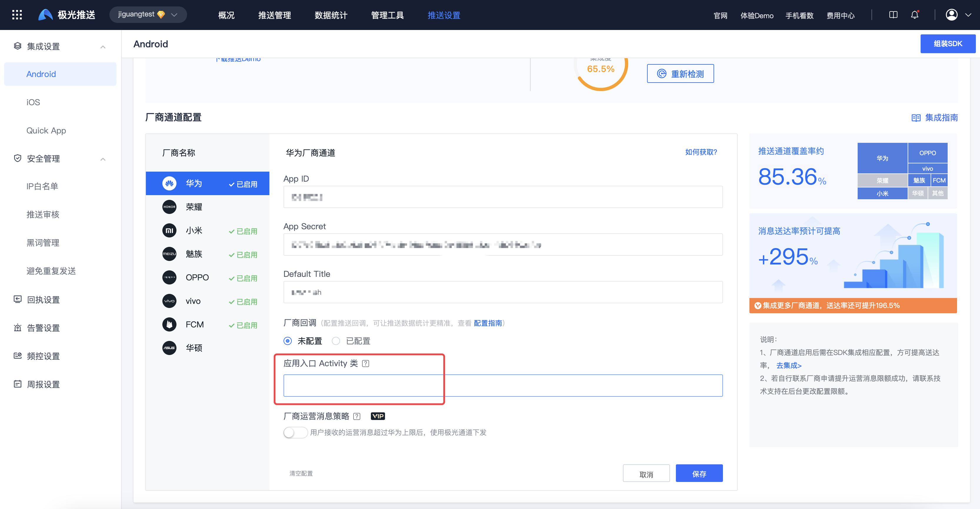Click the OPPO logo icon

pos(169,277)
